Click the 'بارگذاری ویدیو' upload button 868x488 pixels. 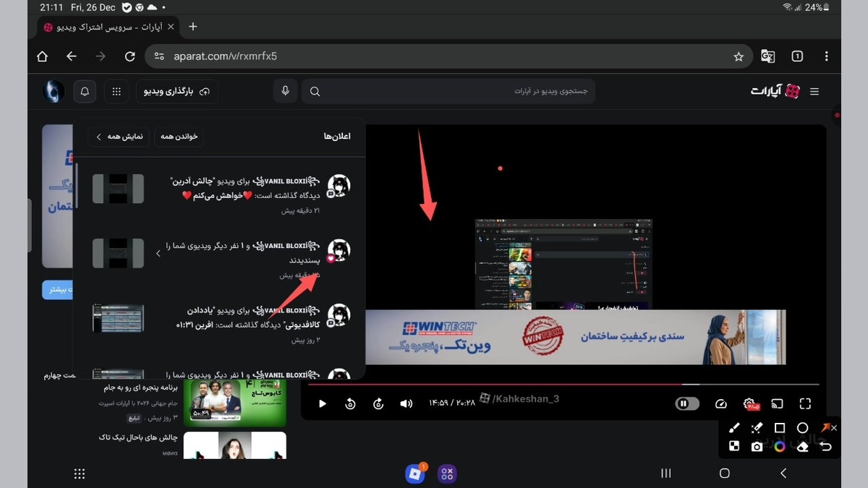coord(176,92)
